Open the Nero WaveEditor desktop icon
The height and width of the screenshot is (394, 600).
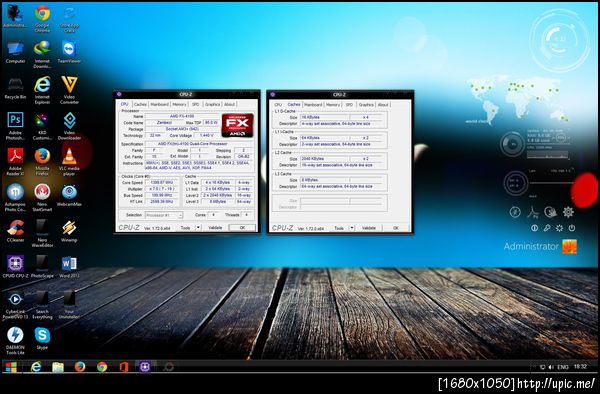click(42, 233)
